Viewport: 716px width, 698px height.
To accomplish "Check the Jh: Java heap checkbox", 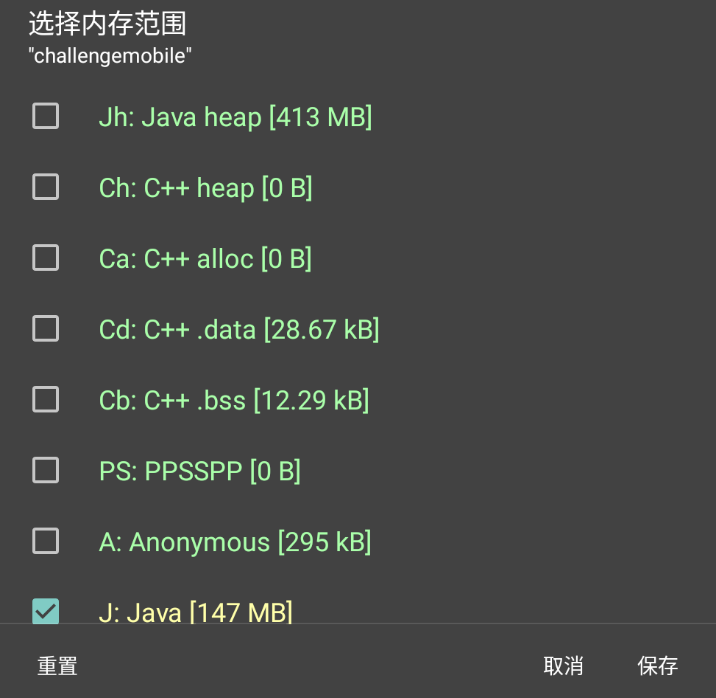I will coord(46,116).
